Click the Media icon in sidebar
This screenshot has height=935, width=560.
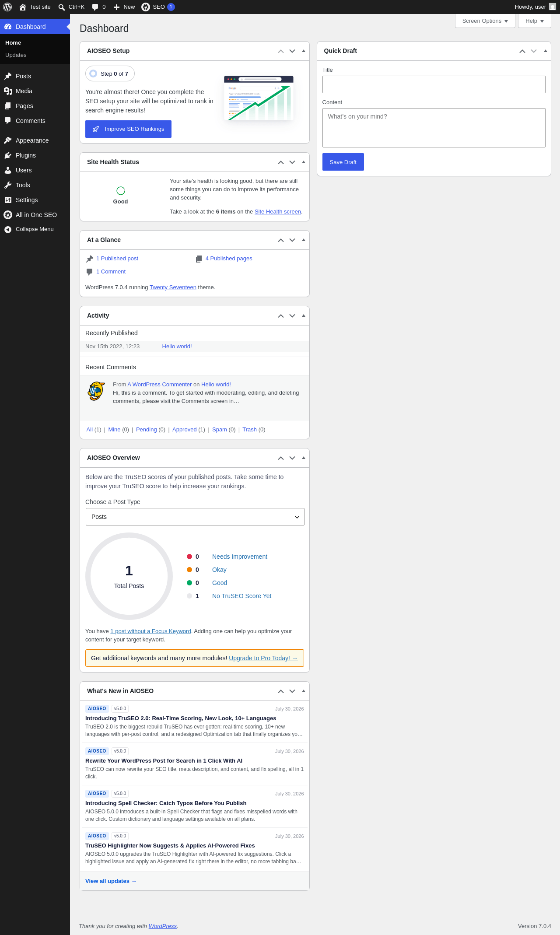(8, 91)
